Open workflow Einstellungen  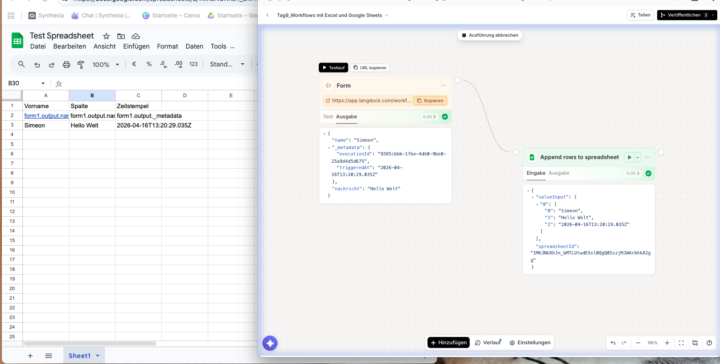(530, 342)
